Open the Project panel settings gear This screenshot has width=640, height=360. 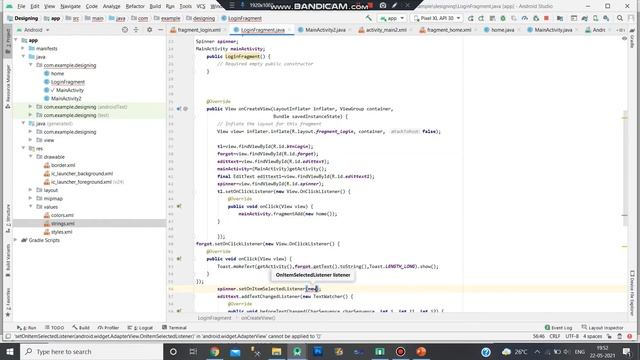coord(149,30)
